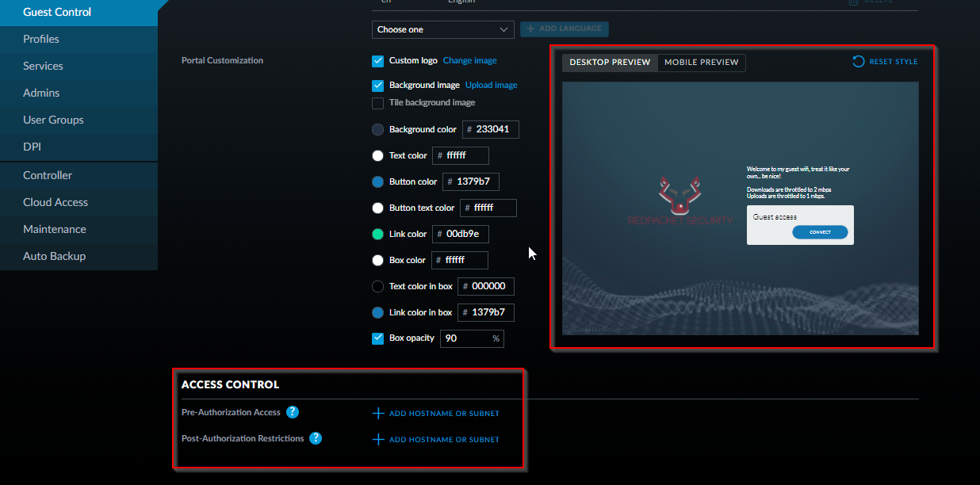This screenshot has width=980, height=485.
Task: Click the RedPacket Security logo in preview
Action: [680, 201]
